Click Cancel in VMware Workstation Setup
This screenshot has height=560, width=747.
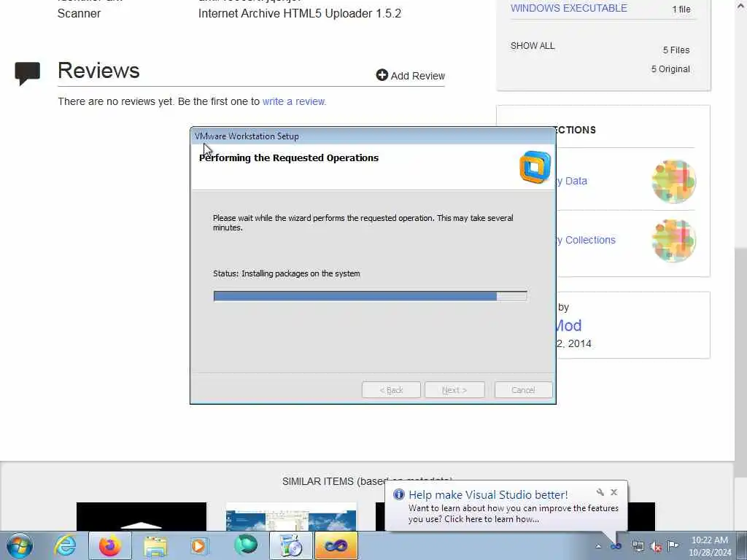[x=523, y=390]
